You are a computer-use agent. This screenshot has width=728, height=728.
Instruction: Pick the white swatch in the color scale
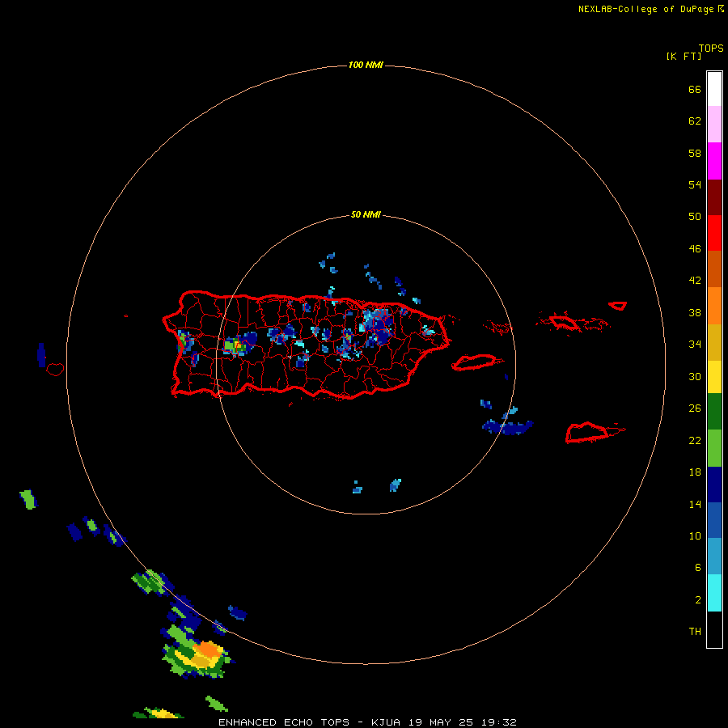coord(714,89)
